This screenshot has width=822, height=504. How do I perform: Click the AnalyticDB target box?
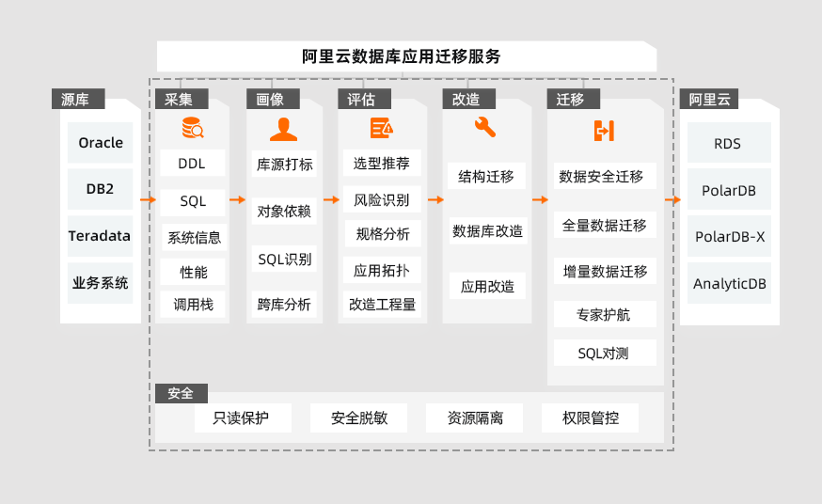(729, 283)
